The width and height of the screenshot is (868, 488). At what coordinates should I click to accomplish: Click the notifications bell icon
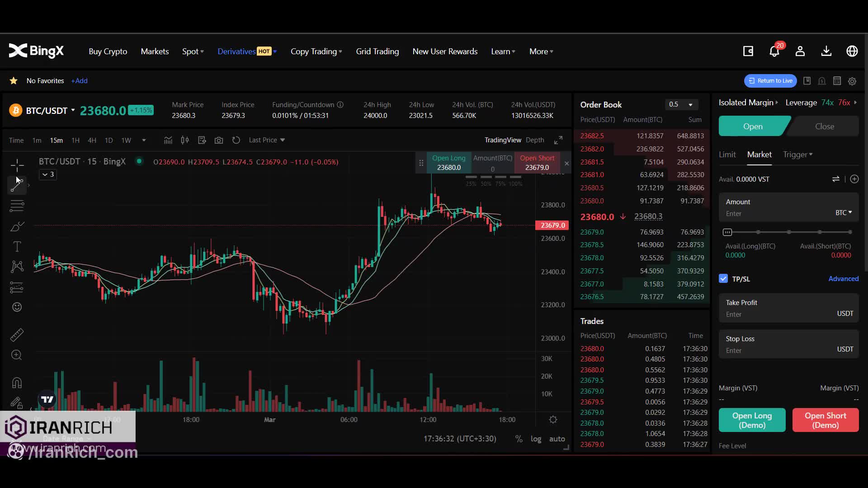pyautogui.click(x=774, y=51)
